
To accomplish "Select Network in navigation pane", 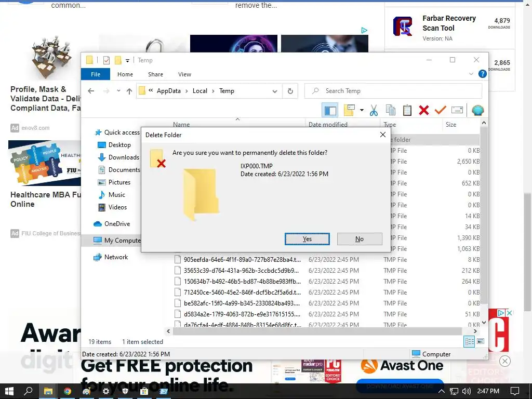I will [x=111, y=257].
